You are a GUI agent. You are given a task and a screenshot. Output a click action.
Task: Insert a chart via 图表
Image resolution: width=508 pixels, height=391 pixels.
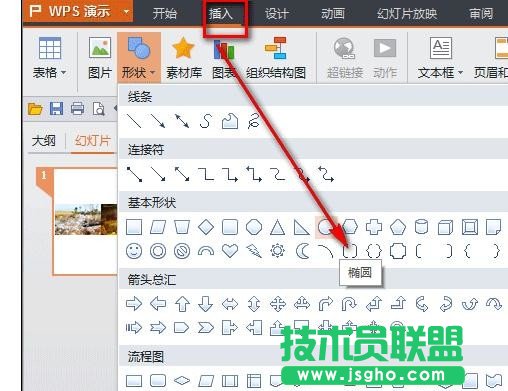point(224,58)
